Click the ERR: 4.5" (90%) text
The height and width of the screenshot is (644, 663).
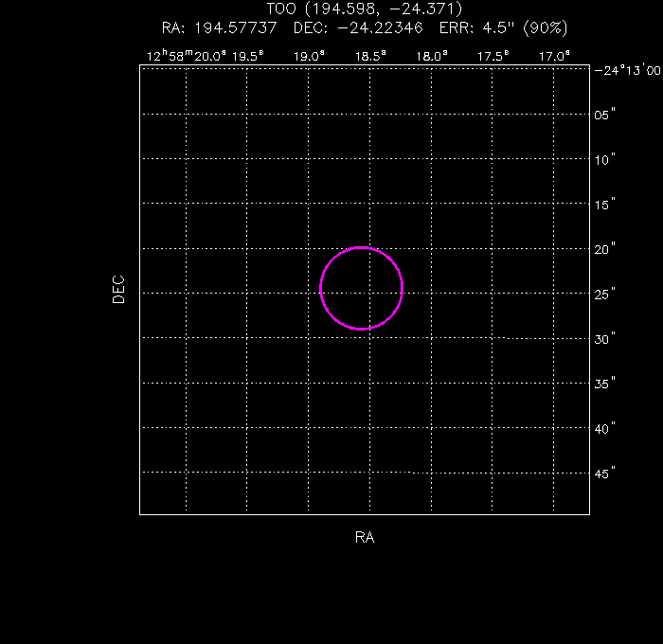(504, 27)
